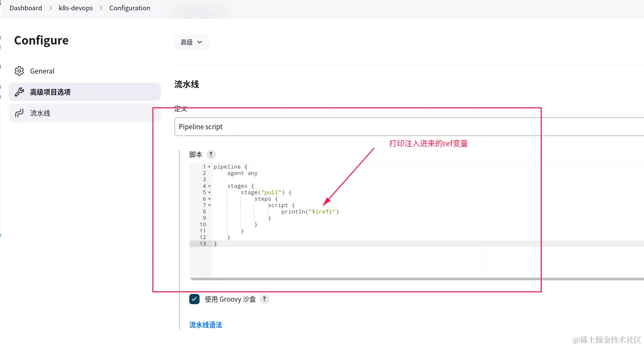Click line number 13 in gutter

tap(203, 244)
